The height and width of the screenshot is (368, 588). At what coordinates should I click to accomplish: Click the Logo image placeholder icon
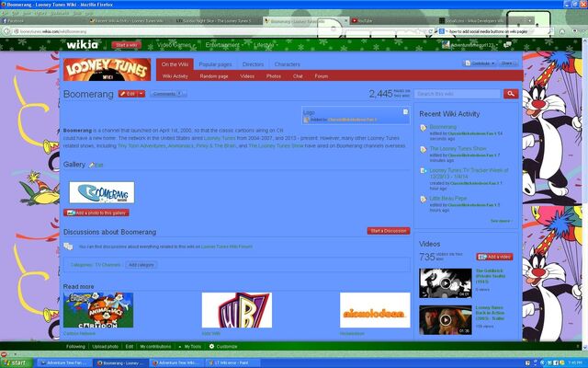coord(405,112)
